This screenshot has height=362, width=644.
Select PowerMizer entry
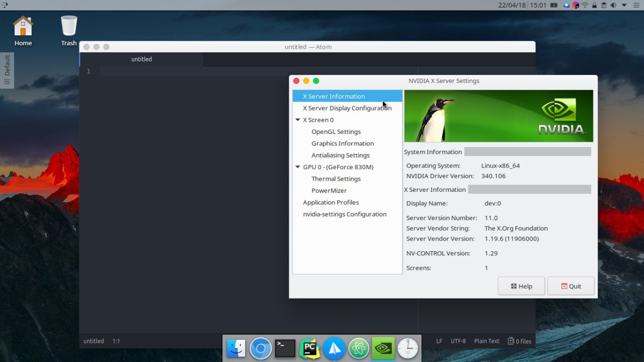(x=329, y=190)
